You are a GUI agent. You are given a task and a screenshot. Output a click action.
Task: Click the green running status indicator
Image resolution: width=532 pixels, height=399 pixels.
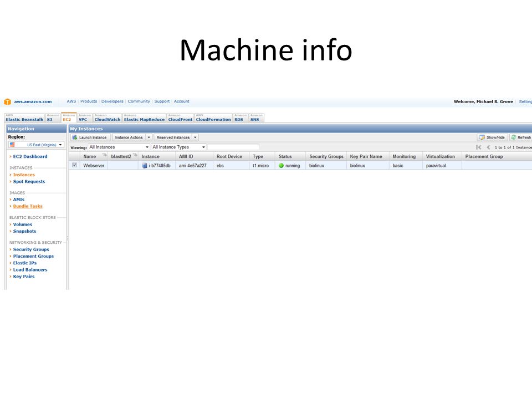pos(281,166)
